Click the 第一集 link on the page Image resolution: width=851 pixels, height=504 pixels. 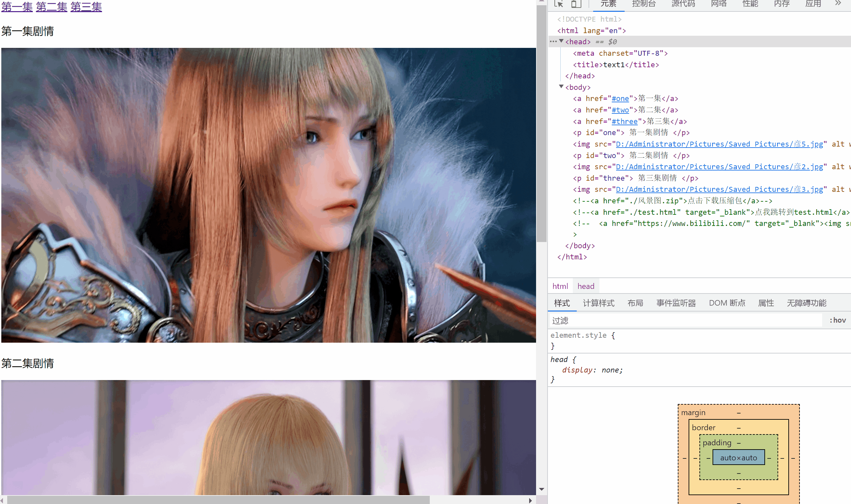coord(17,7)
